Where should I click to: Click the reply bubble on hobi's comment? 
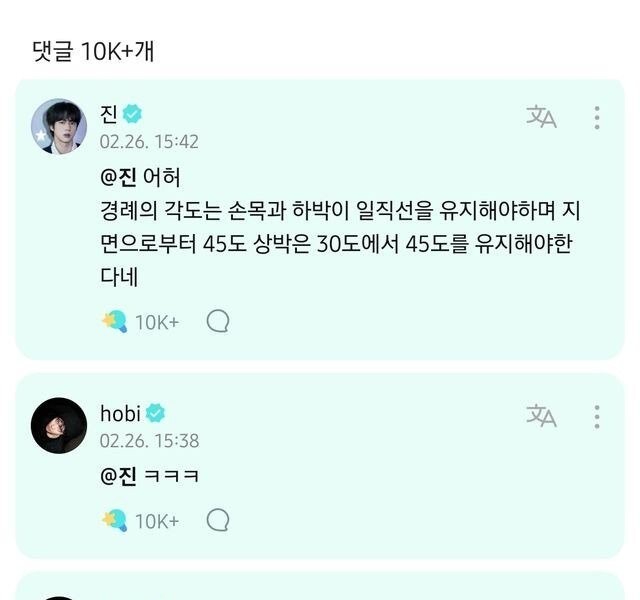(218, 520)
